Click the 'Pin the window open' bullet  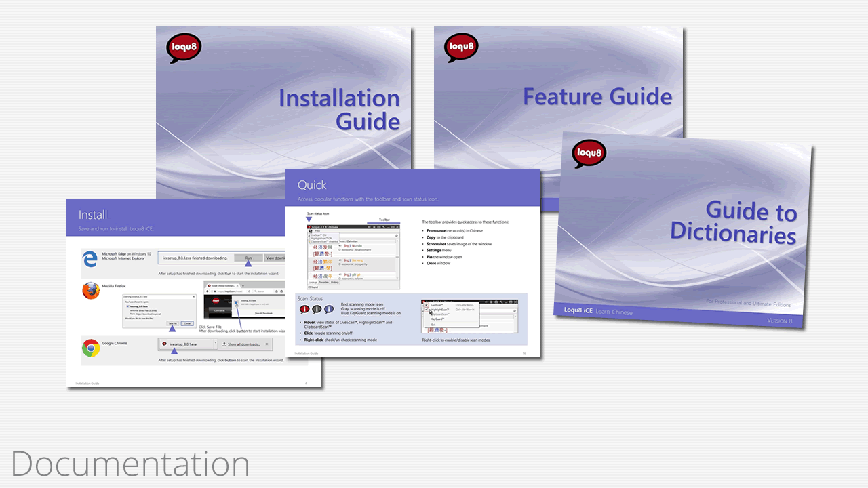(x=444, y=257)
